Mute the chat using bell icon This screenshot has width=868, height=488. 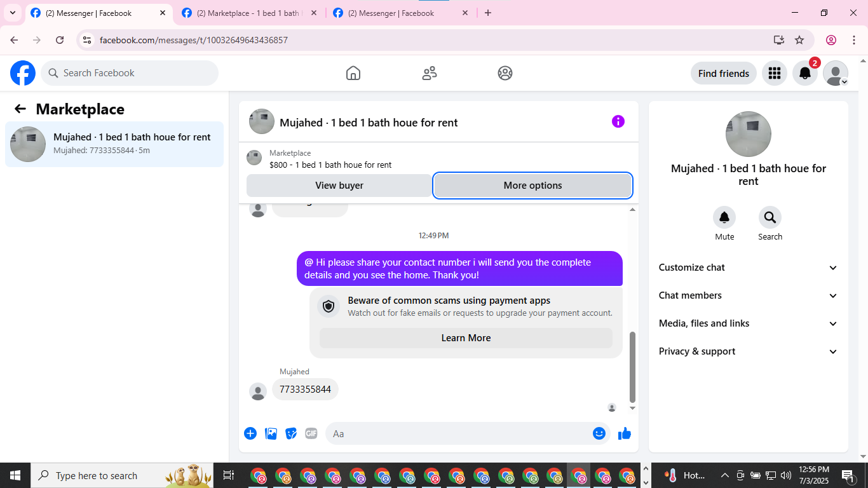(724, 218)
